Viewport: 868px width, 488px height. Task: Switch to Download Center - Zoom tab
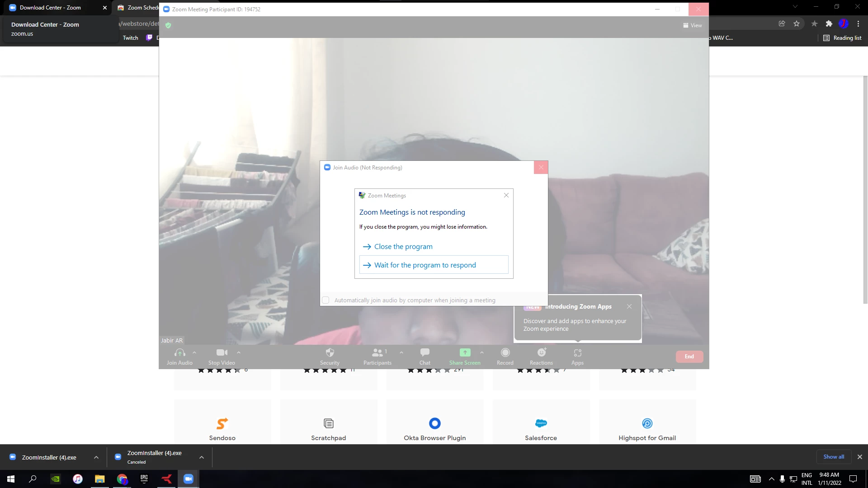(50, 8)
